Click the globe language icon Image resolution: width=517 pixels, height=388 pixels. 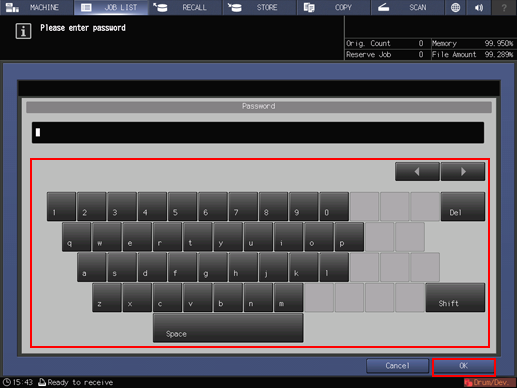click(x=455, y=7)
